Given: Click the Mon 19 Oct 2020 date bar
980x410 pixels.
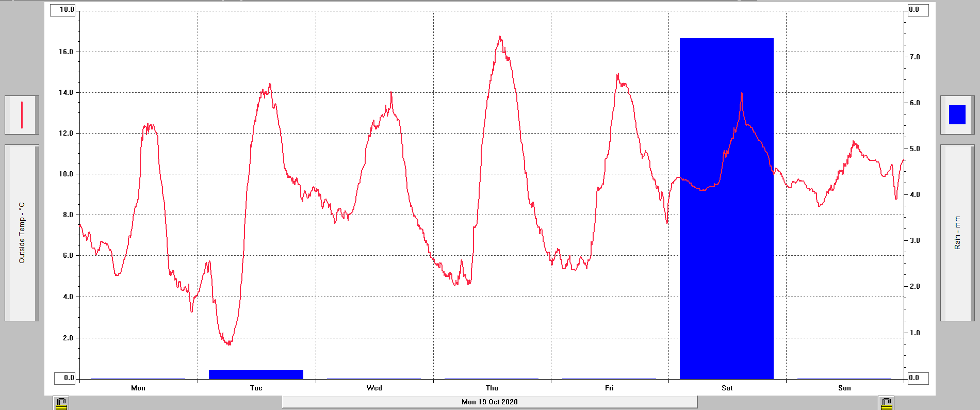Looking at the screenshot, I should 489,402.
